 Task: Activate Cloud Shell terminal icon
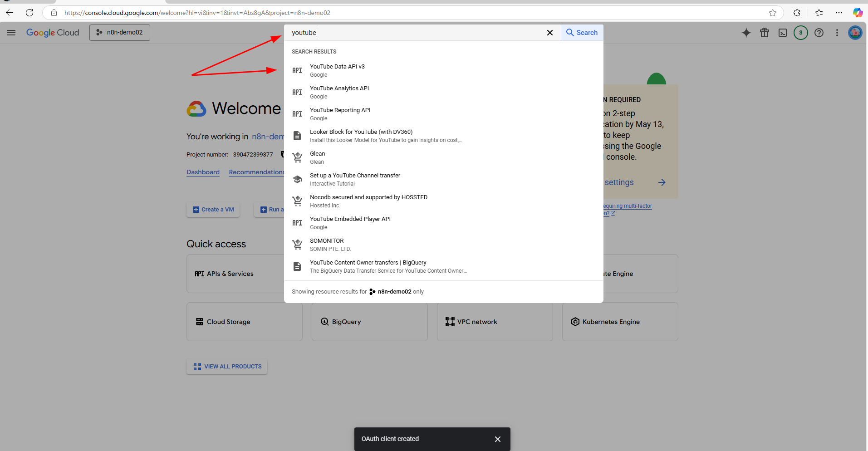783,33
